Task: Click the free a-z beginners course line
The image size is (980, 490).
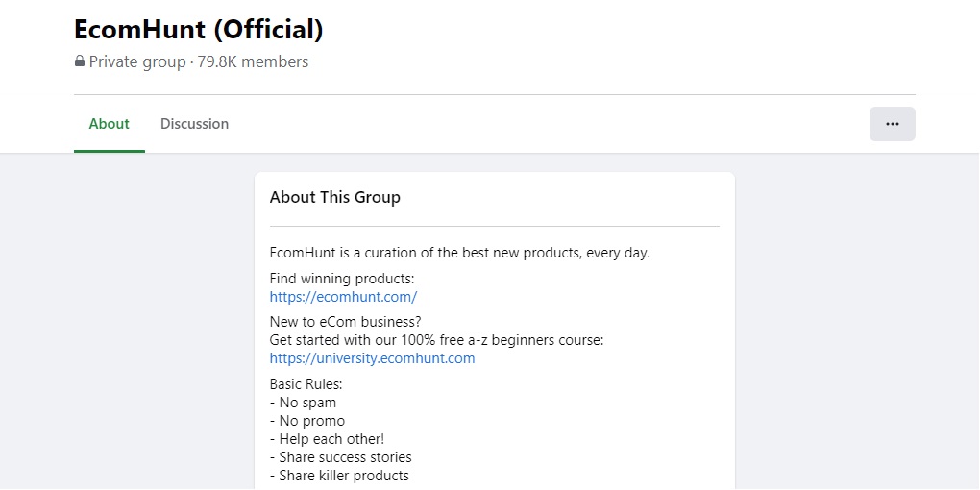Action: (x=436, y=340)
